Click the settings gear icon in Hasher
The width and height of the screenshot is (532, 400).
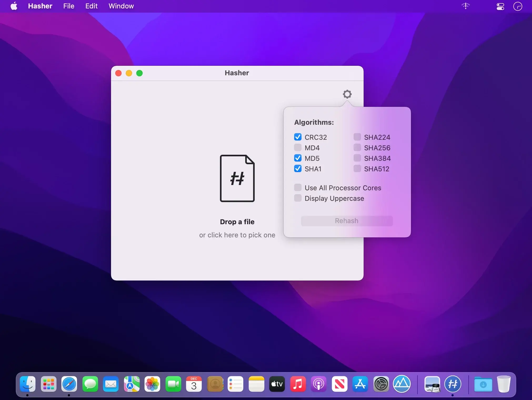[x=347, y=94]
